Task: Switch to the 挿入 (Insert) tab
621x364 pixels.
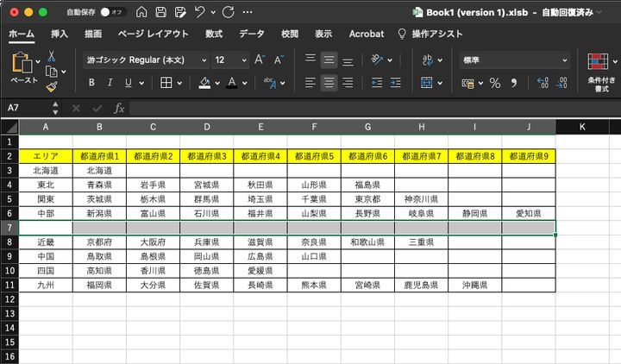Action: point(60,34)
